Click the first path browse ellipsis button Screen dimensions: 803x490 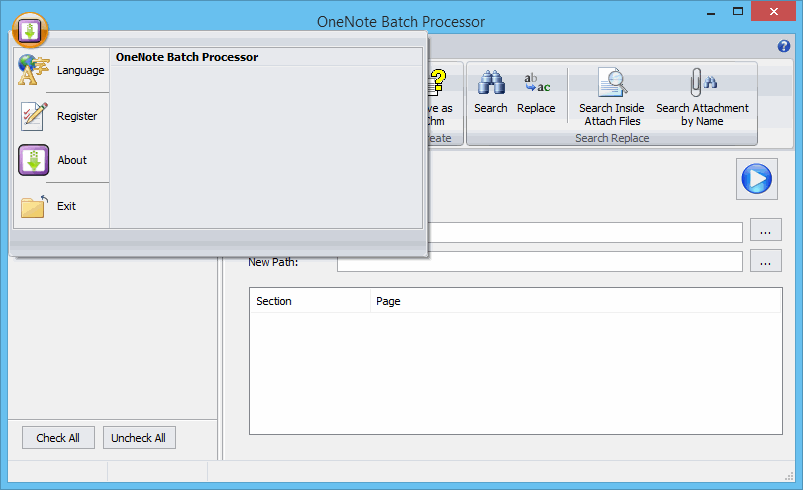(766, 230)
